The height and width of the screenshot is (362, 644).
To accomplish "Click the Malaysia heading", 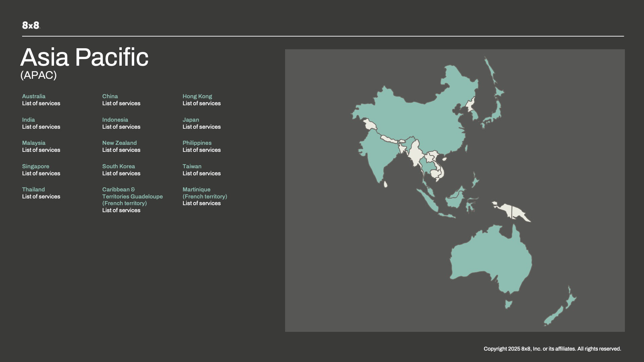I will pyautogui.click(x=34, y=143).
